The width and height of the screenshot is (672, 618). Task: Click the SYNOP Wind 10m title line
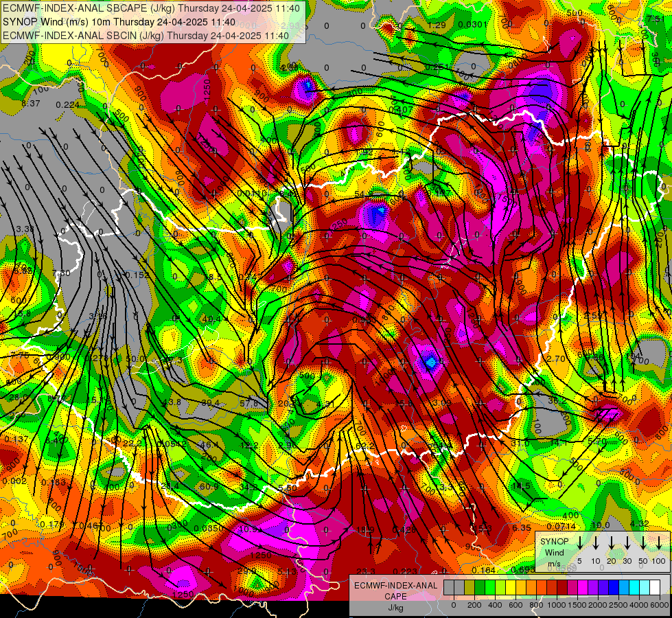pyautogui.click(x=119, y=22)
